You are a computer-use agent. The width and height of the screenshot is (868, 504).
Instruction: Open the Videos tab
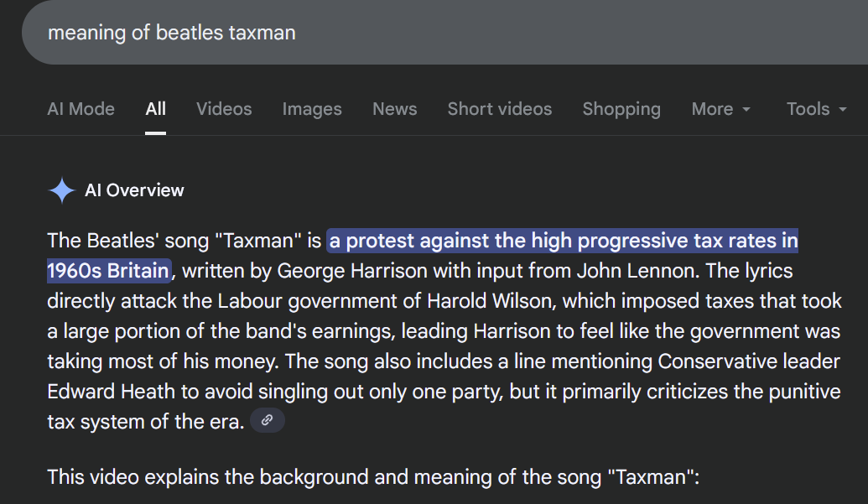(224, 109)
